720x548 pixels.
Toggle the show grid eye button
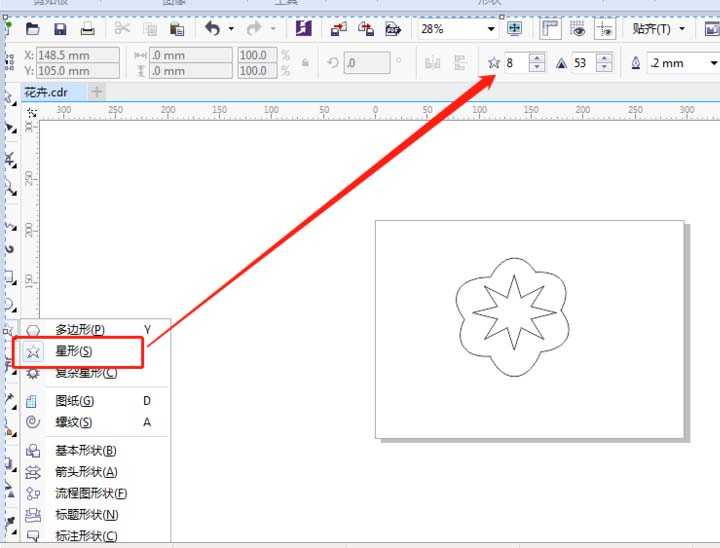[x=577, y=29]
